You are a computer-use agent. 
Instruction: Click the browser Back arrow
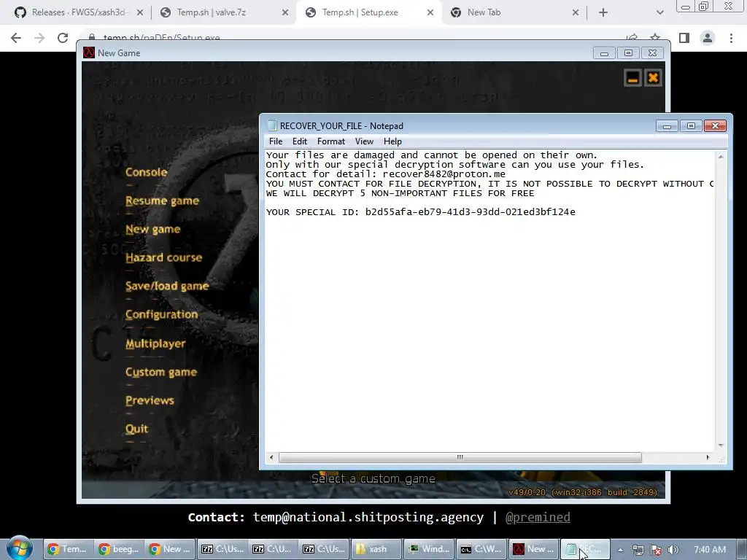coord(16,38)
